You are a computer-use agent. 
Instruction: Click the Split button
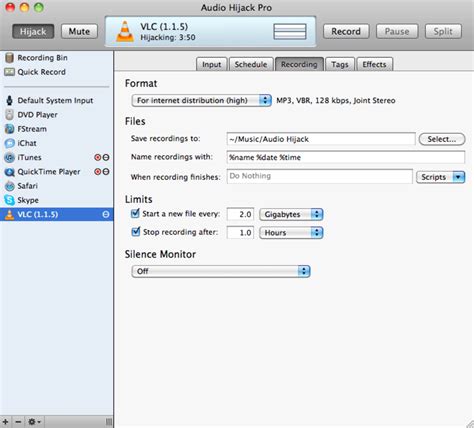pos(443,32)
